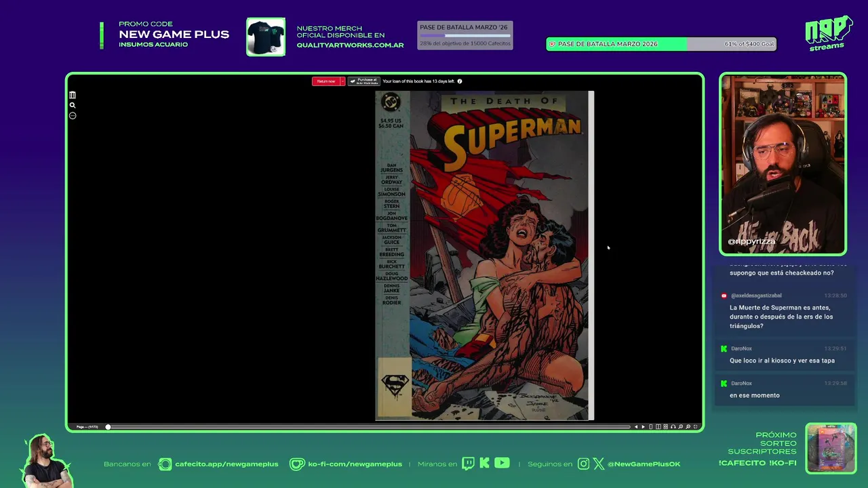Open the circled more-options icon
The image size is (868, 488).
(x=73, y=116)
